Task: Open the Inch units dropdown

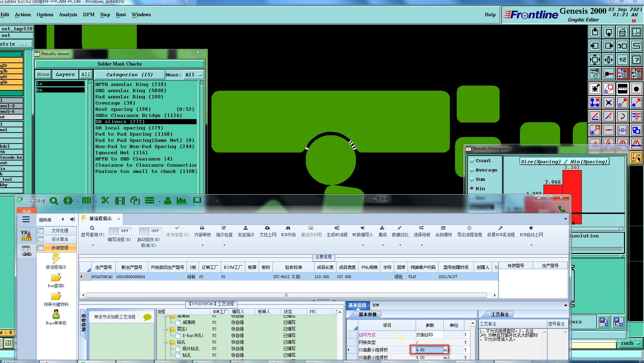Action: [630, 343]
